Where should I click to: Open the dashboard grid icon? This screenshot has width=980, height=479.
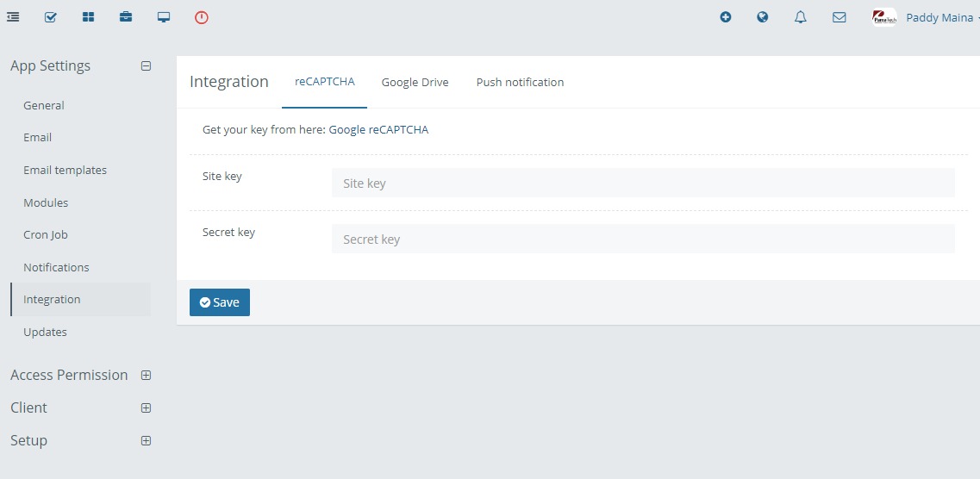[x=88, y=17]
